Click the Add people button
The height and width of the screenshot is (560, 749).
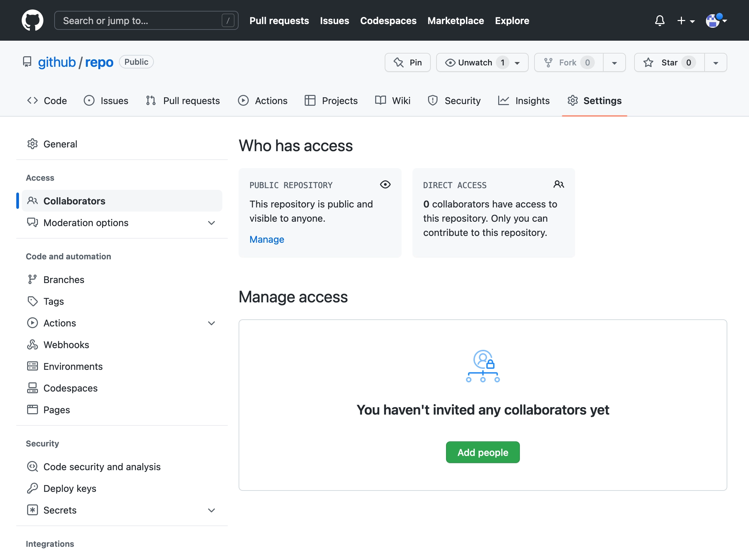[x=483, y=453]
